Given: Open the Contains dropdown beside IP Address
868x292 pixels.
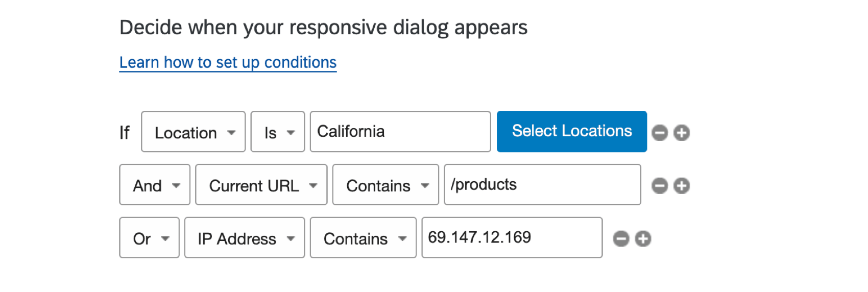Looking at the screenshot, I should pos(363,238).
